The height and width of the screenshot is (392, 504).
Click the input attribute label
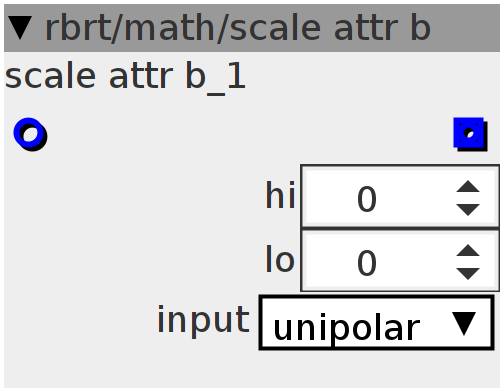[203, 319]
